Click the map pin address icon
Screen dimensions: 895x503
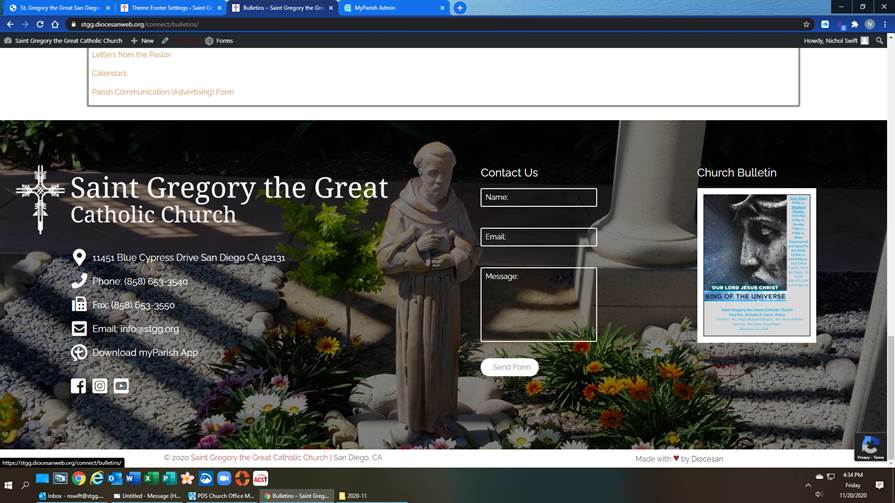[79, 258]
